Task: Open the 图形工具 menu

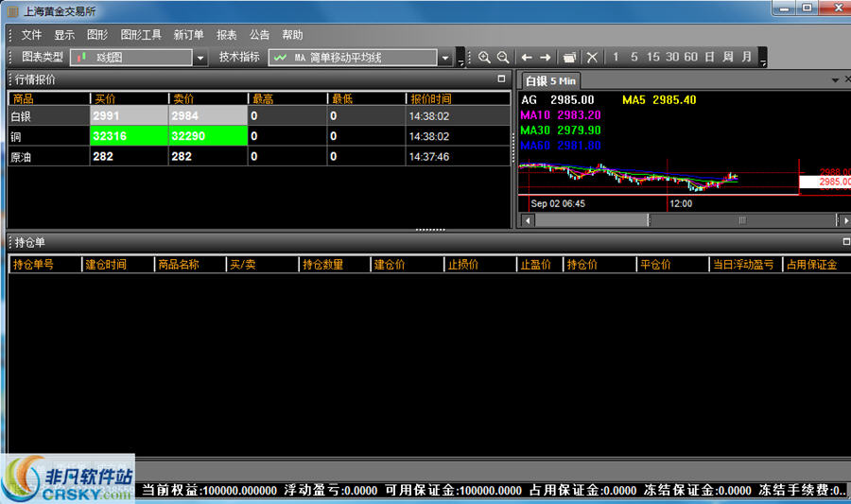Action: [x=141, y=35]
